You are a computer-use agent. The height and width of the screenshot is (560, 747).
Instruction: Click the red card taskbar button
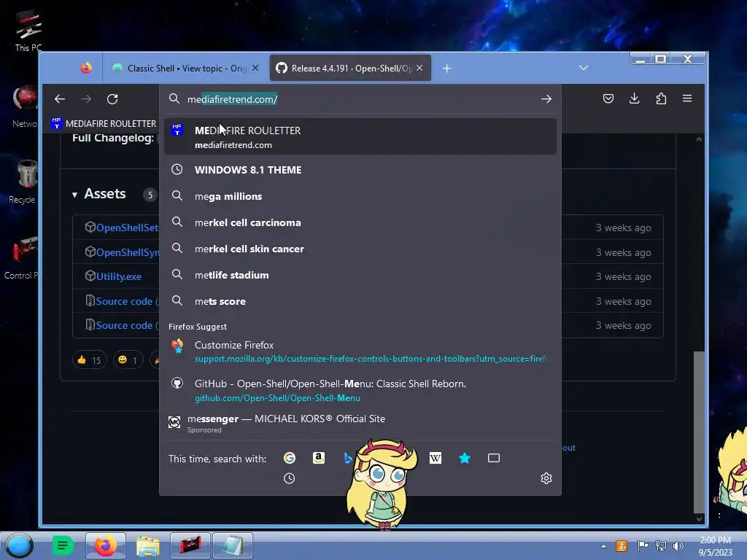pos(190,545)
